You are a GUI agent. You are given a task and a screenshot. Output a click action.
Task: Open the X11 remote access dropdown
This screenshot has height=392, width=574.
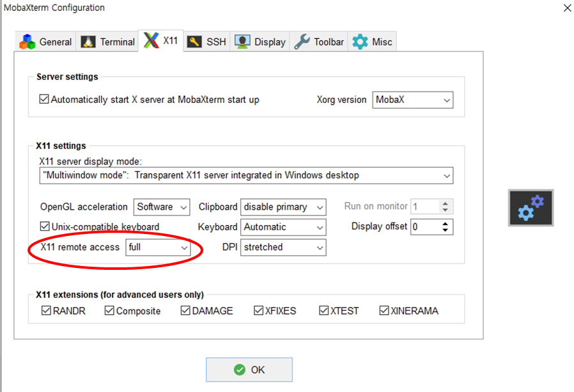point(158,247)
